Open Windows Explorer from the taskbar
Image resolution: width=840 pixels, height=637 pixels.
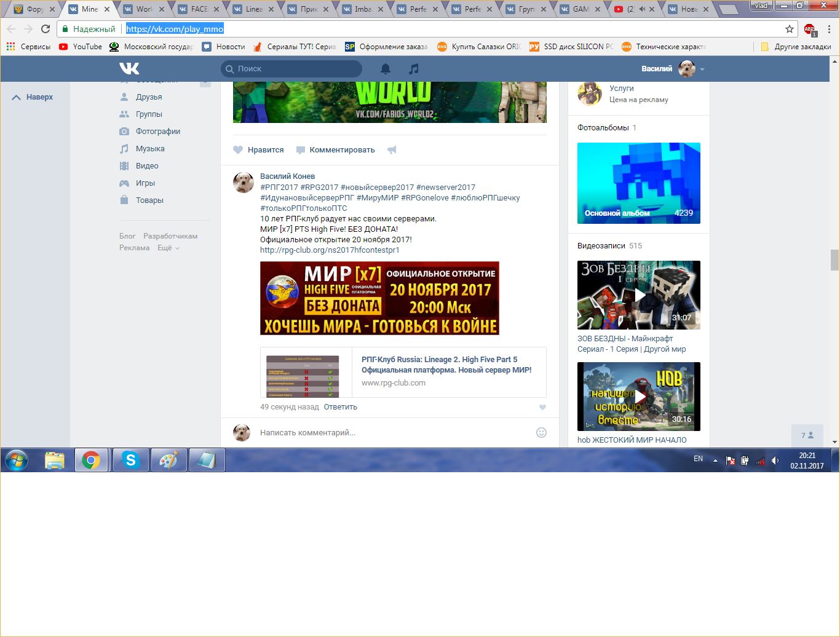click(x=55, y=460)
